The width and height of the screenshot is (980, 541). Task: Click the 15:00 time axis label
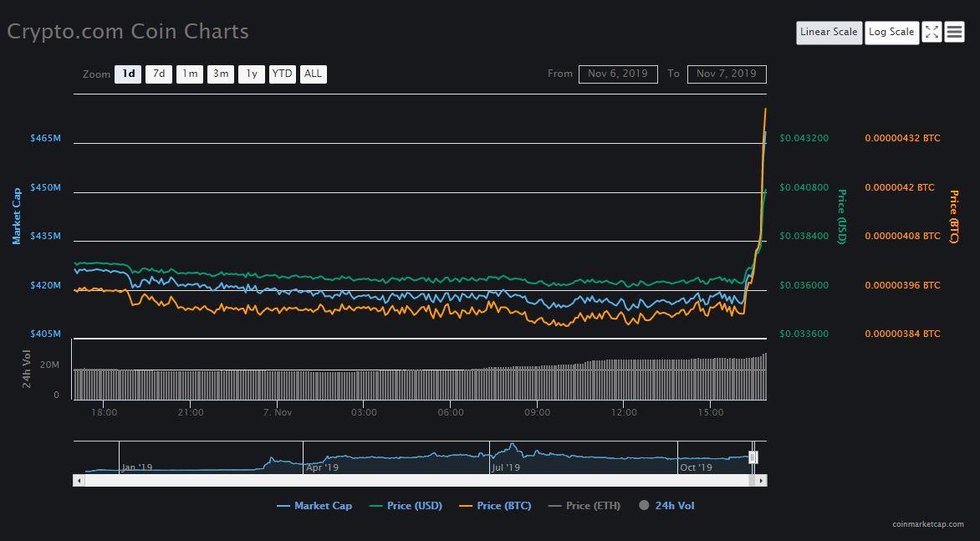tap(711, 412)
